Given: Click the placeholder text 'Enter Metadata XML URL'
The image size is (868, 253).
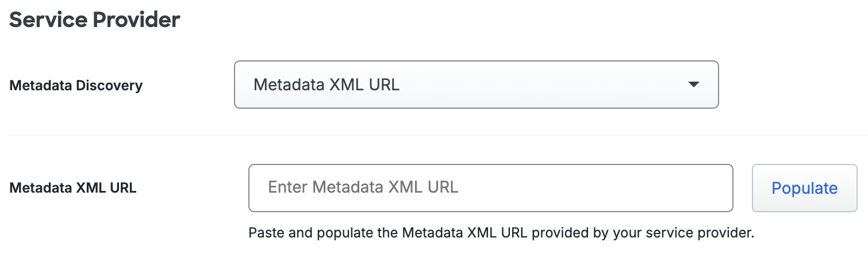Looking at the screenshot, I should [363, 187].
